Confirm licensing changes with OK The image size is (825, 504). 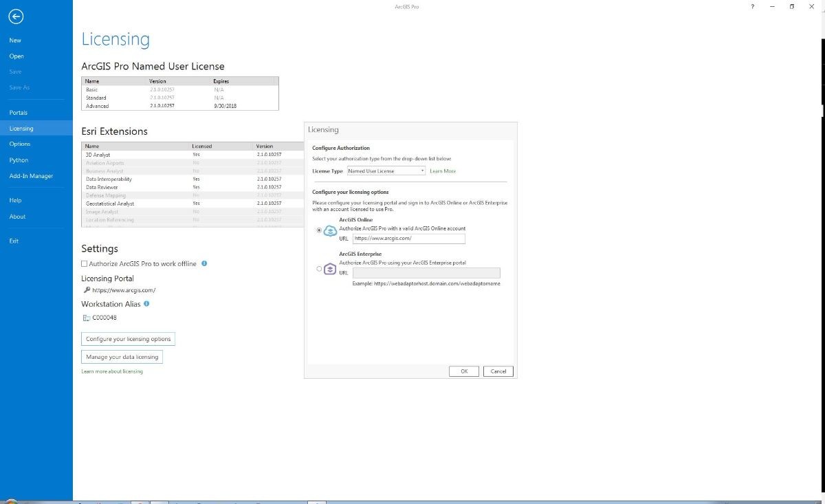[x=464, y=371]
